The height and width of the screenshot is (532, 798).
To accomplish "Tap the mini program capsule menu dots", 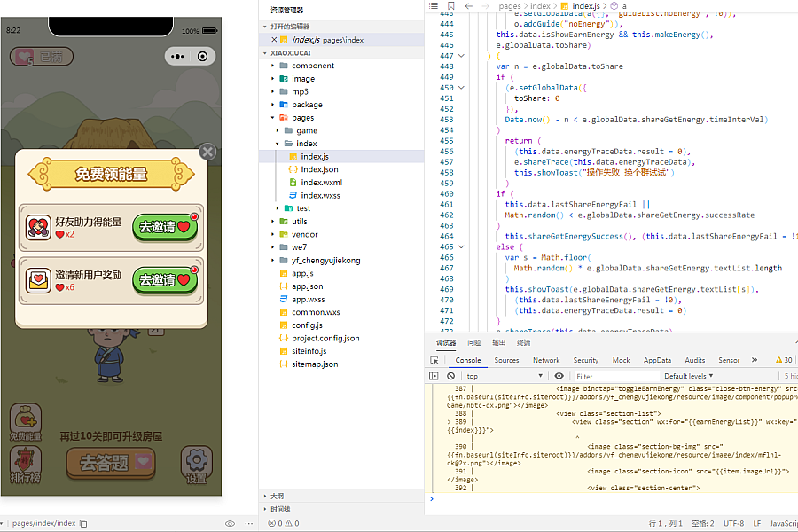I will click(x=177, y=57).
